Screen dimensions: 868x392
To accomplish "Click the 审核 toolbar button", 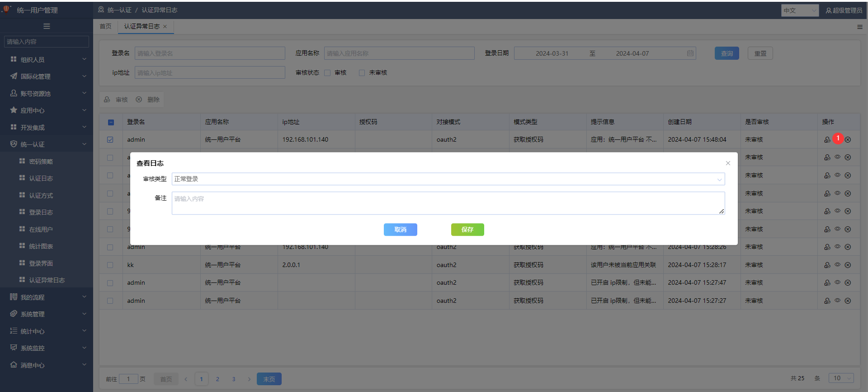I will 116,100.
